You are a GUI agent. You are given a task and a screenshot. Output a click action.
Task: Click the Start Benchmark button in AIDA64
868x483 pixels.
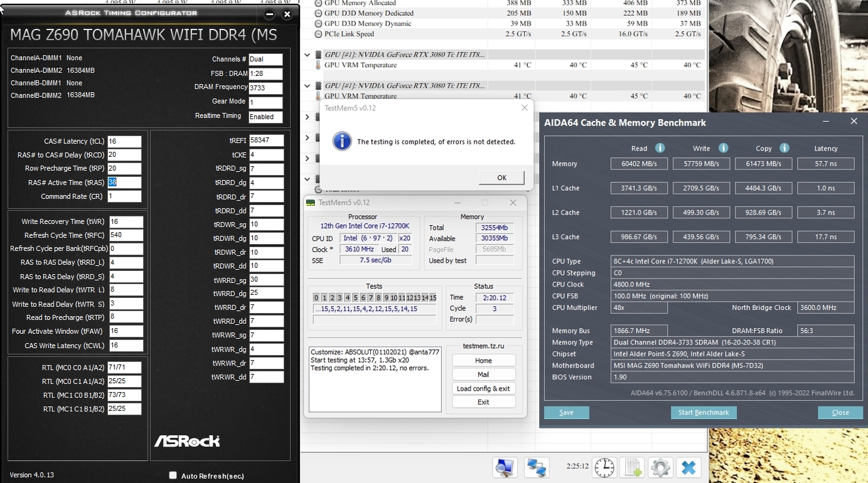[x=704, y=412]
